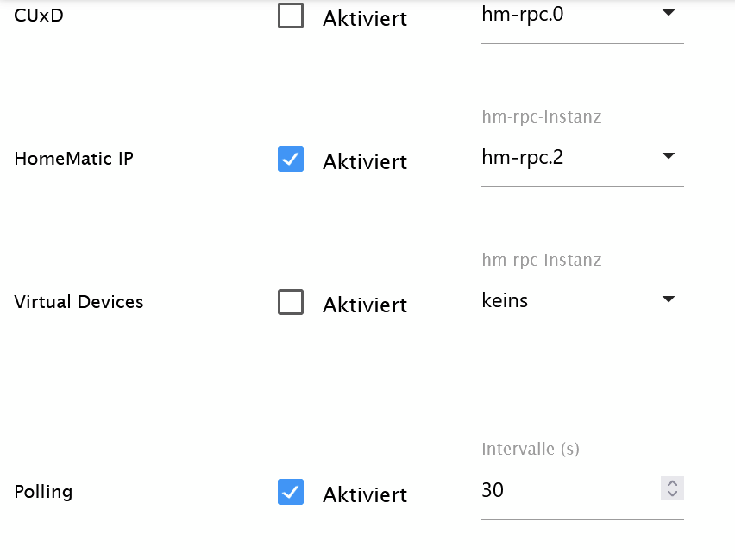Viewport: 735px width, 560px height.
Task: Click the 'Intervalle (s)' field label
Action: click(x=531, y=449)
